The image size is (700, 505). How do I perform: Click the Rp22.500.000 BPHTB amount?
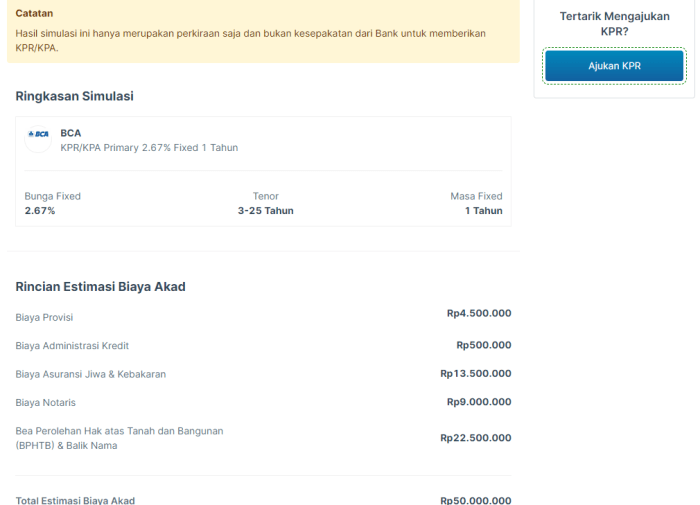pyautogui.click(x=476, y=438)
